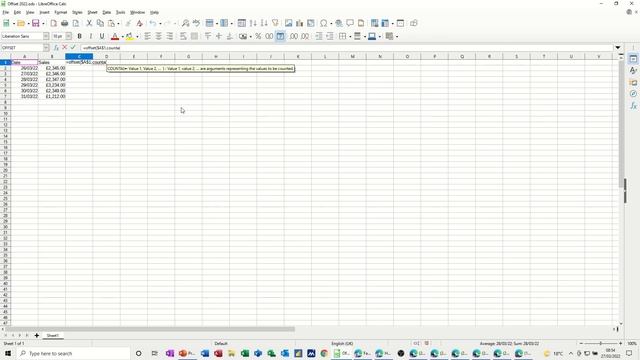This screenshot has height=360, width=640.
Task: Click the Clone Formatting paintbrush icon
Action: click(x=128, y=23)
